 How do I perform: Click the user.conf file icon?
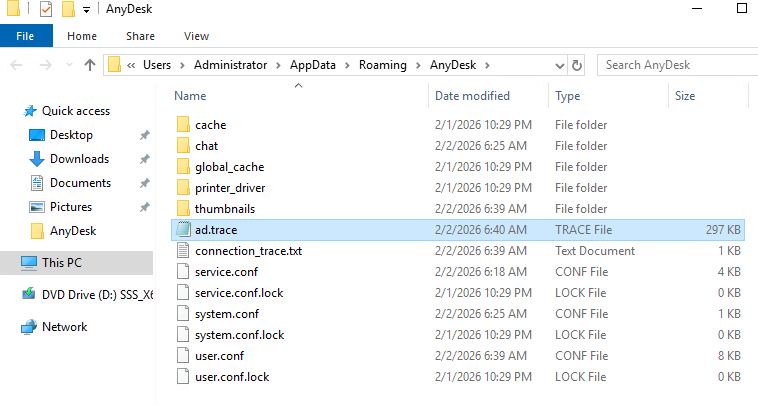[x=182, y=356]
